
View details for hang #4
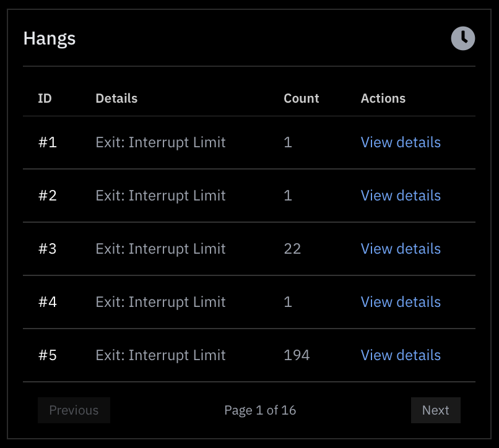point(400,302)
